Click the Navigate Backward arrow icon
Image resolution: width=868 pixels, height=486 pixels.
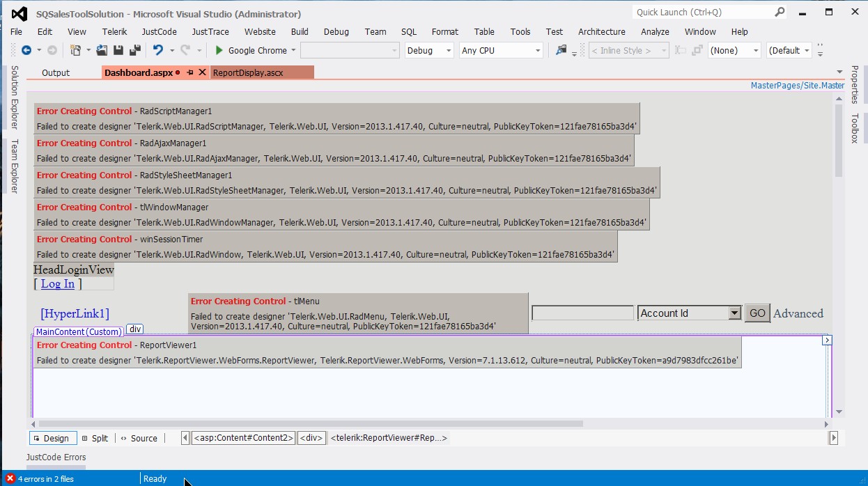pos(26,50)
